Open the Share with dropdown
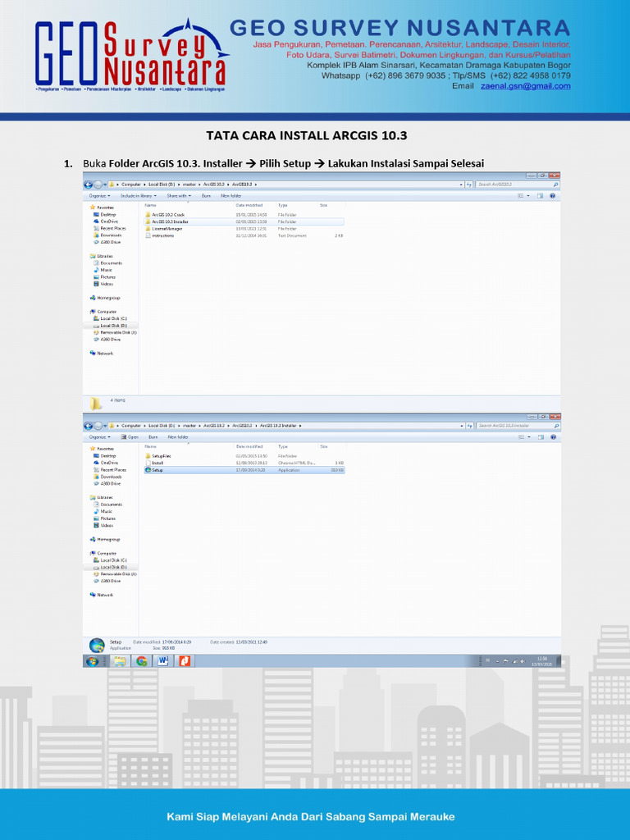Viewport: 630px width, 840px height. click(x=179, y=196)
